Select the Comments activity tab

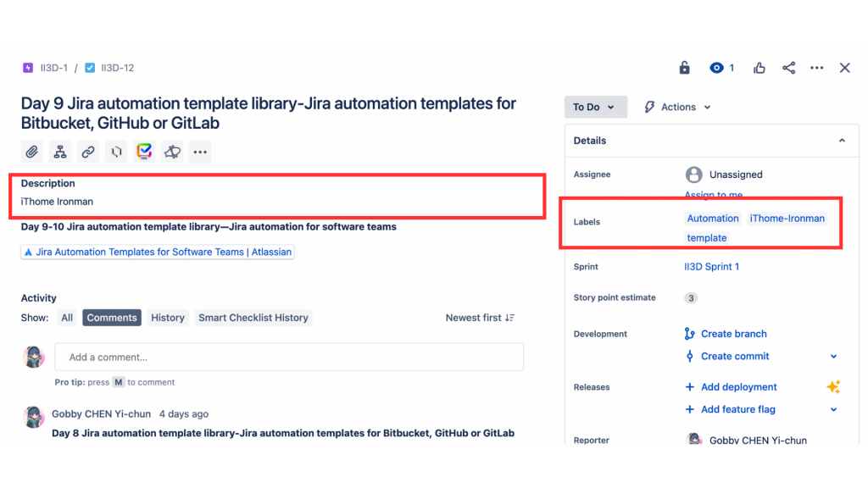click(112, 318)
